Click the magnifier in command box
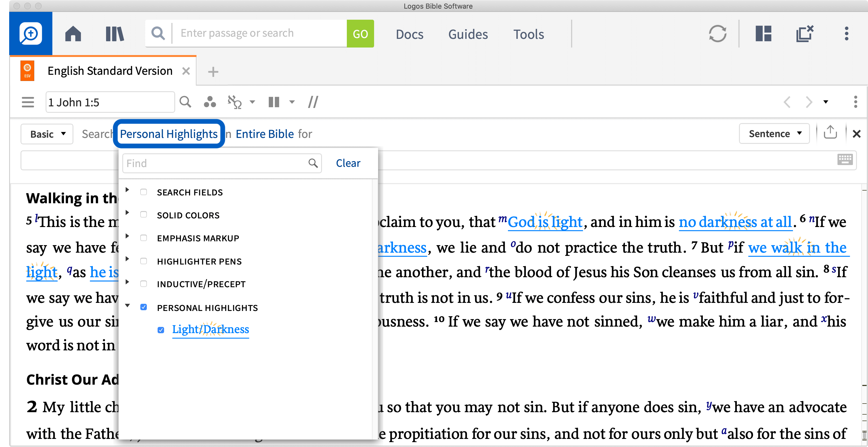 [158, 33]
